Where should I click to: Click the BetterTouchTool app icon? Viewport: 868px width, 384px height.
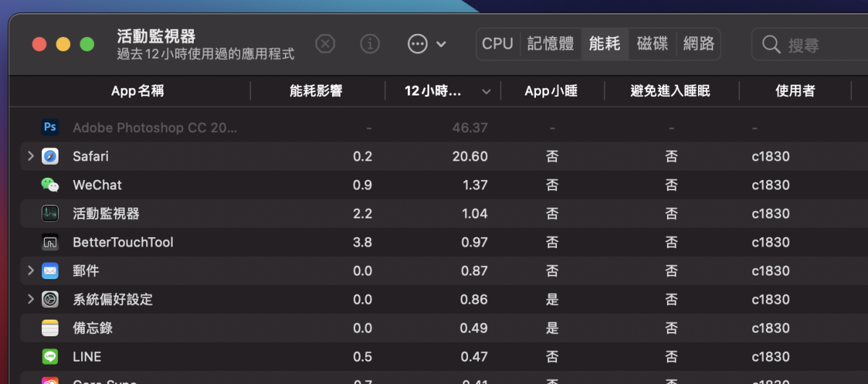(50, 242)
